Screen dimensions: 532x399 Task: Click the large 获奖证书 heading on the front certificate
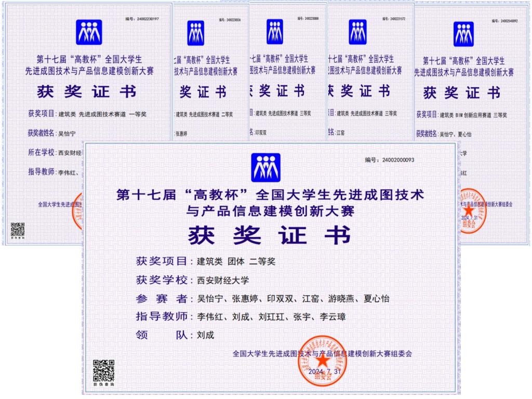[270, 235]
